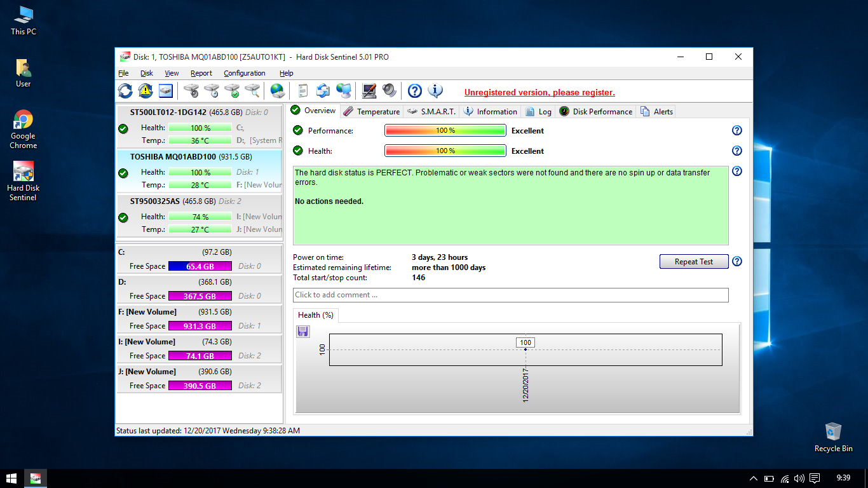Click the disk magnifier test toolbar icon
The width and height of the screenshot is (868, 488).
pos(252,91)
